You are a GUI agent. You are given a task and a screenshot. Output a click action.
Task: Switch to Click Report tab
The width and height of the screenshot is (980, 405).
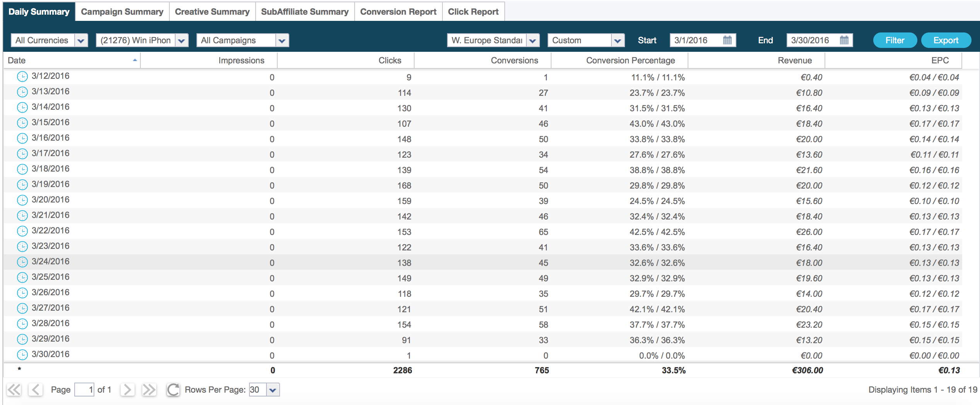click(473, 12)
